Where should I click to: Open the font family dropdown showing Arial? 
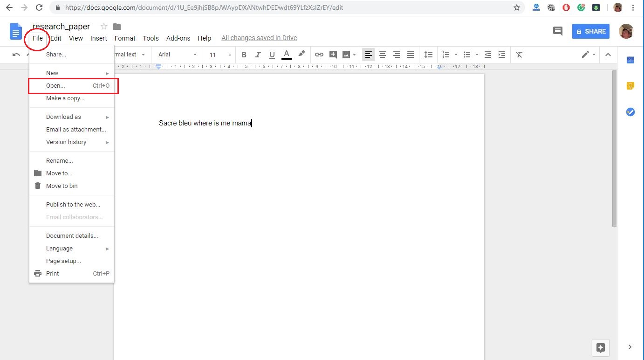(x=178, y=55)
